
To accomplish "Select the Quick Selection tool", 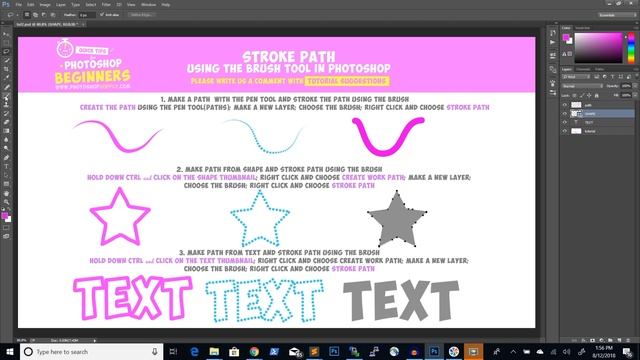I will click(x=6, y=60).
